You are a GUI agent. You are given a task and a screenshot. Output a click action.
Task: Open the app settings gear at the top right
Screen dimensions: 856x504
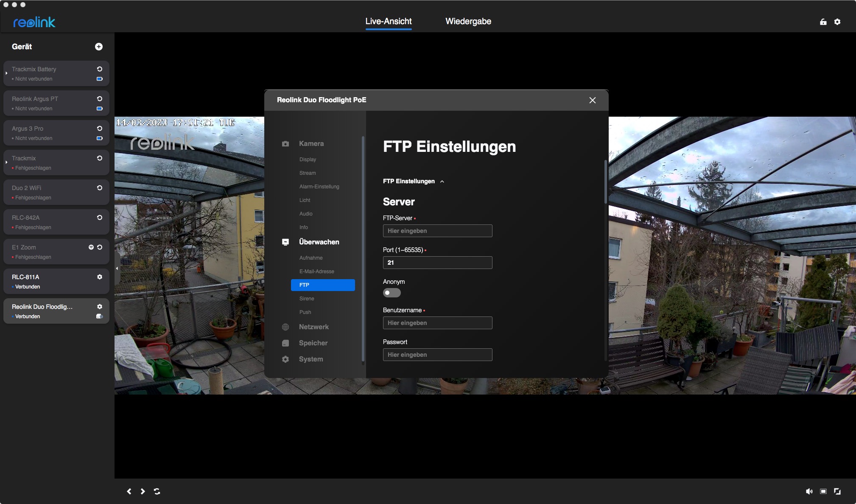837,22
